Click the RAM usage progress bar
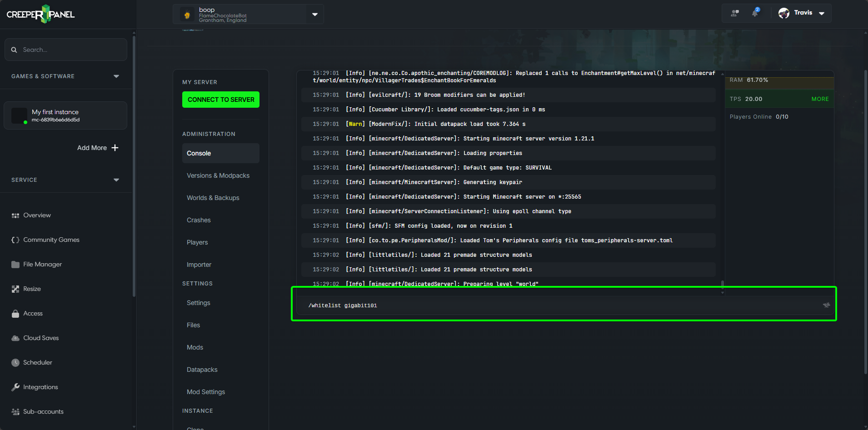 (x=778, y=83)
